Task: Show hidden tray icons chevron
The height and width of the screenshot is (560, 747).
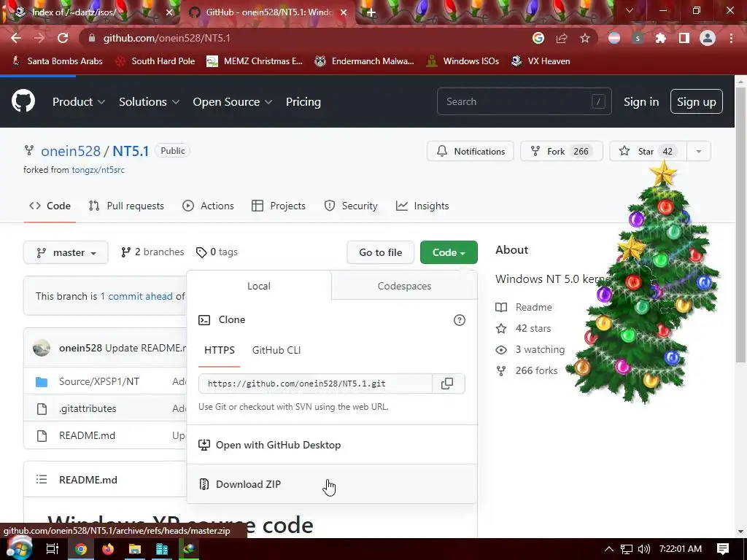Action: tap(609, 549)
